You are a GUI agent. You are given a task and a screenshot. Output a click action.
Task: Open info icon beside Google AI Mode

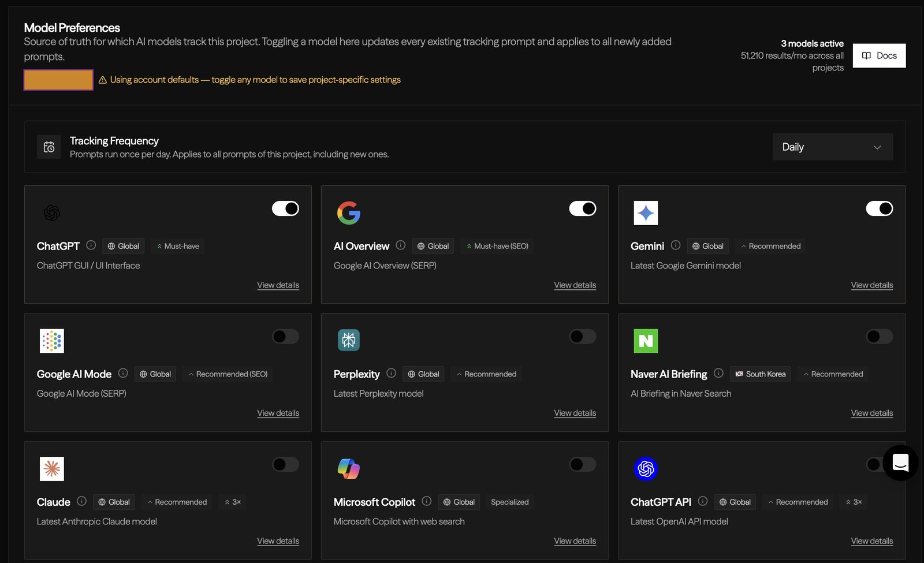(122, 373)
